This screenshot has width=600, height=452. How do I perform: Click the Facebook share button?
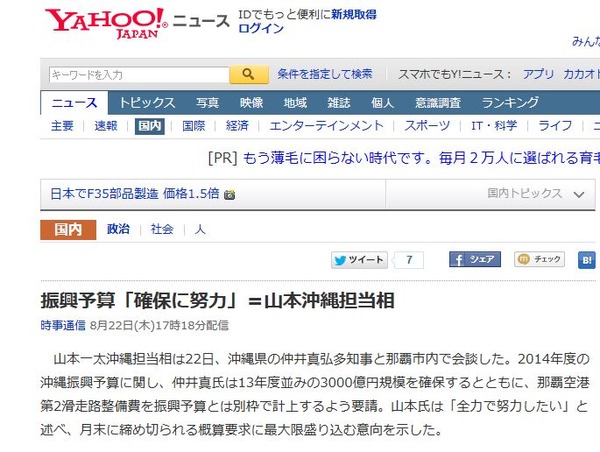click(475, 259)
